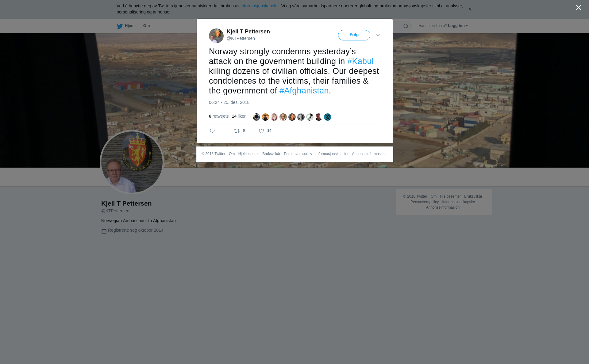
Task: Click the reply speech bubble icon
Action: pos(212,131)
